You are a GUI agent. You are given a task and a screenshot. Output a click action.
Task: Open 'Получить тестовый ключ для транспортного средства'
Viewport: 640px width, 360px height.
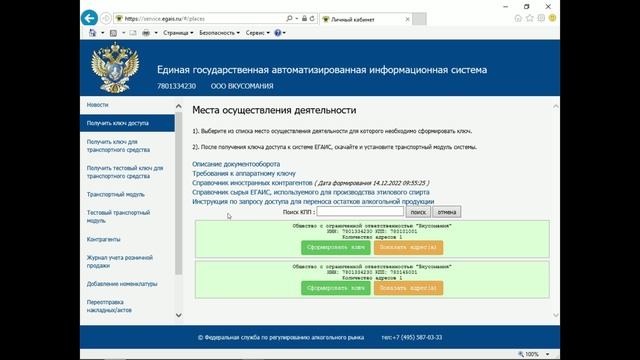coord(125,172)
